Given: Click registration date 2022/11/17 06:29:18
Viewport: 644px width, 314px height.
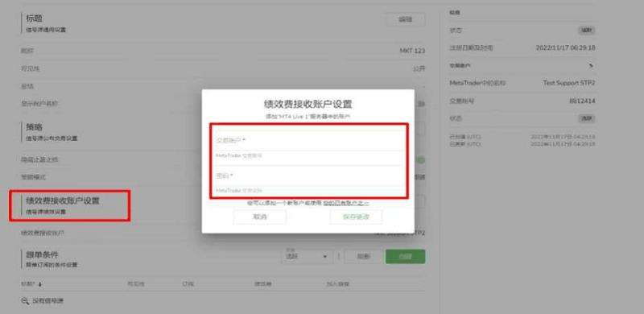Looking at the screenshot, I should 566,48.
